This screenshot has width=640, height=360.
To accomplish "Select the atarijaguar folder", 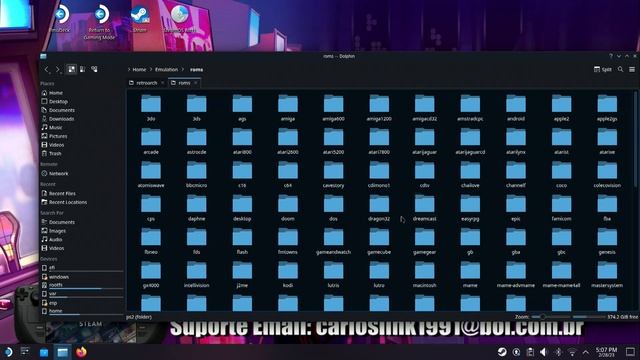I will click(424, 141).
